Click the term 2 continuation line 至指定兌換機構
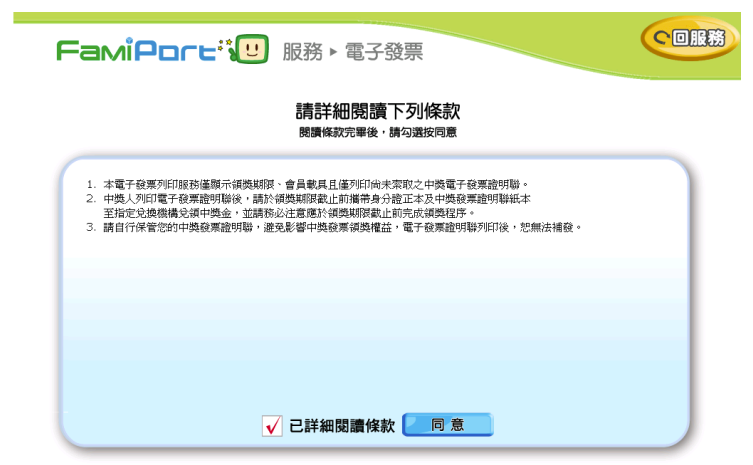Image resolution: width=753 pixels, height=465 pixels. (x=290, y=213)
